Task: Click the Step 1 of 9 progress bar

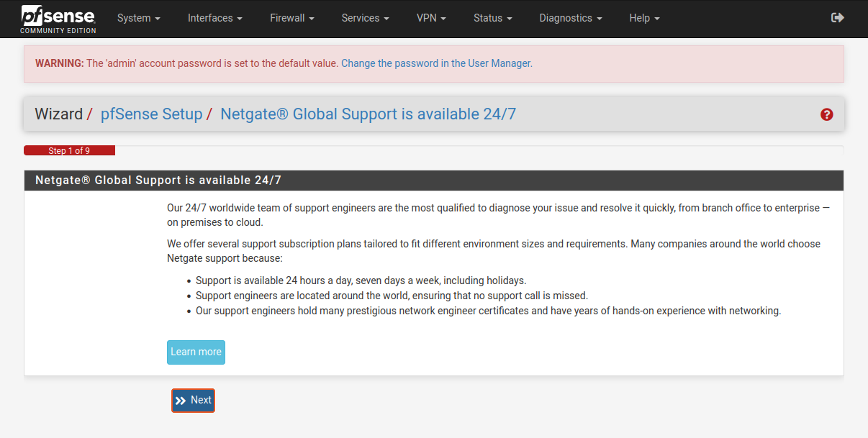Action: 69,150
